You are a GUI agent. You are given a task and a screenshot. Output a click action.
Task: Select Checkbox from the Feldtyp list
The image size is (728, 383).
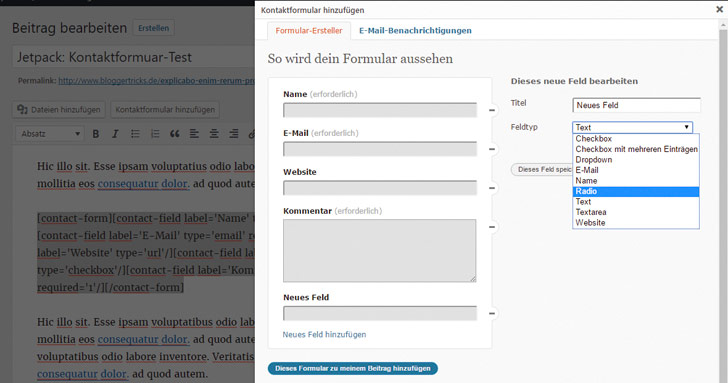pos(636,139)
